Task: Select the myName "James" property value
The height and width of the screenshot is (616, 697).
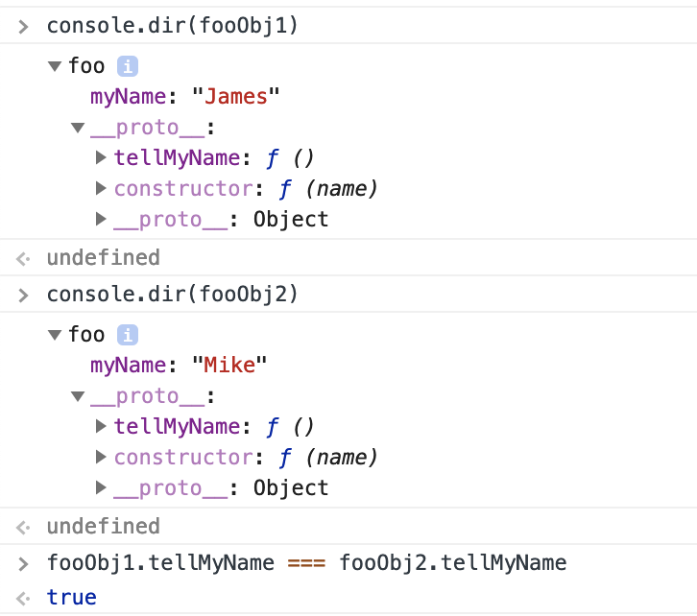Action: coord(235,97)
